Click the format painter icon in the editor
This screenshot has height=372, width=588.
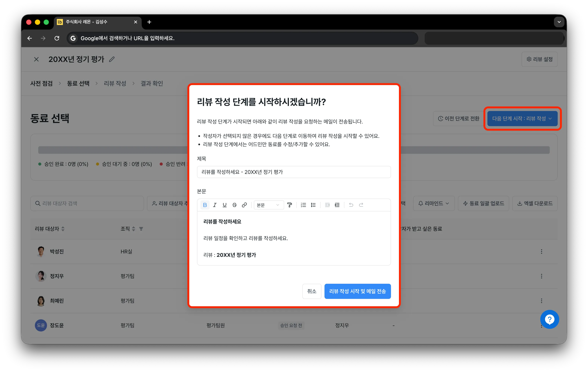coord(290,205)
